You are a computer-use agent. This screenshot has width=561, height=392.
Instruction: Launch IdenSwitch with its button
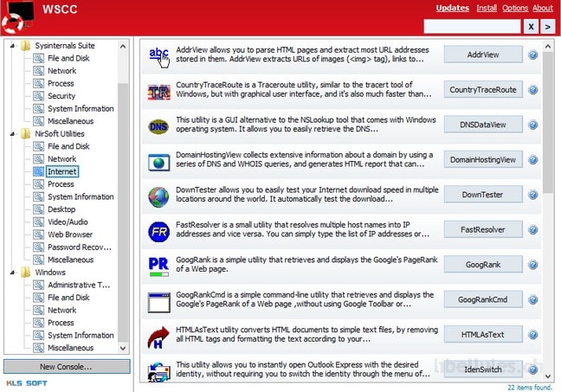click(x=483, y=370)
